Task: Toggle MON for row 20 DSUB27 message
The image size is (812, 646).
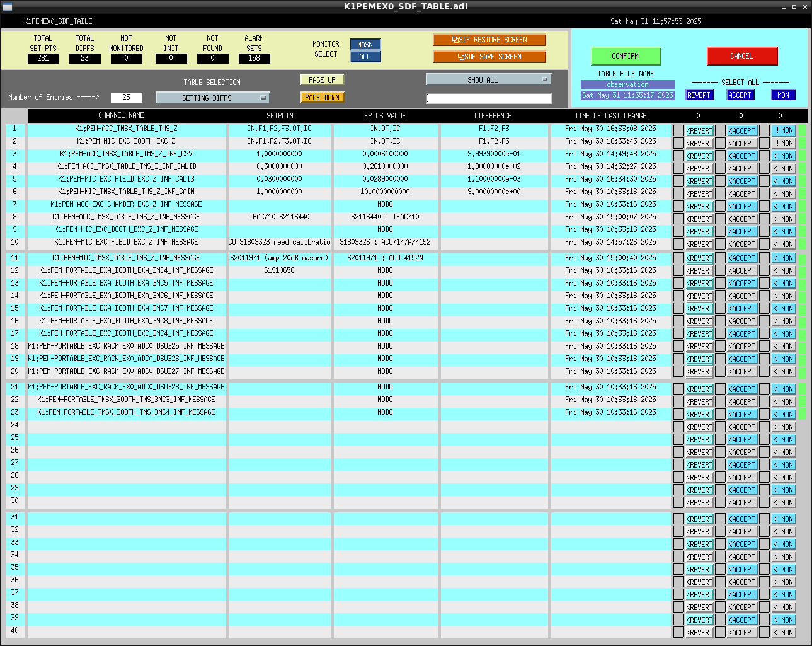Action: click(784, 371)
